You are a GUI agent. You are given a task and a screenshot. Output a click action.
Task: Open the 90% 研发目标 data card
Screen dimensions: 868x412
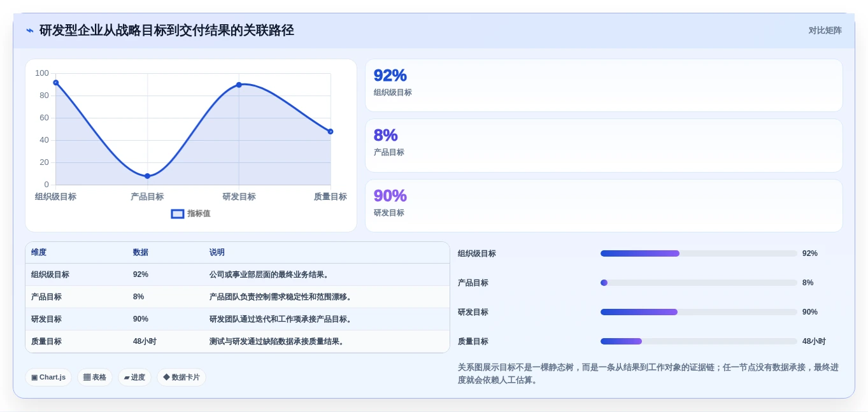[604, 206]
